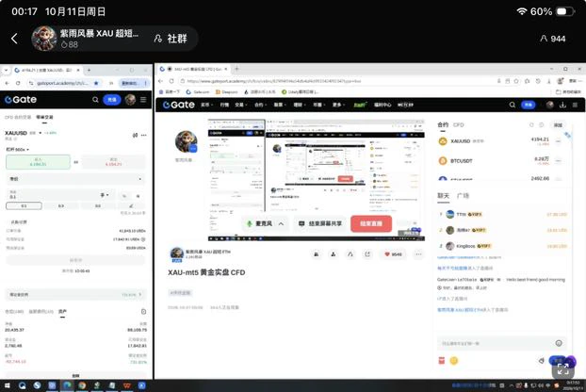Switch to pending orders tab in left window
This screenshot has height=392, width=586.
pyautogui.click(x=41, y=312)
